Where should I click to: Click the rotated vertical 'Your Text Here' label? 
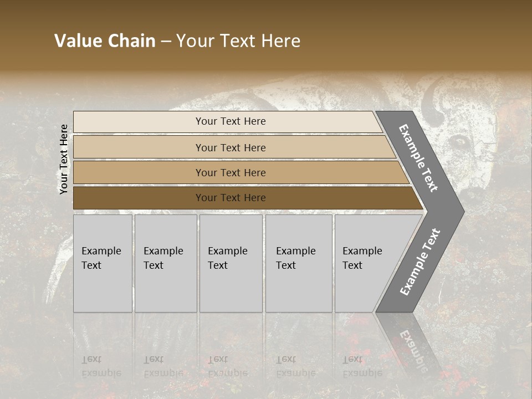[63, 160]
